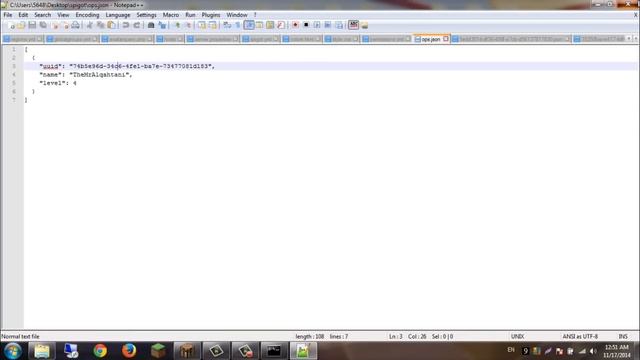This screenshot has width=640, height=360.
Task: Open Firefox from the taskbar
Action: click(x=129, y=351)
